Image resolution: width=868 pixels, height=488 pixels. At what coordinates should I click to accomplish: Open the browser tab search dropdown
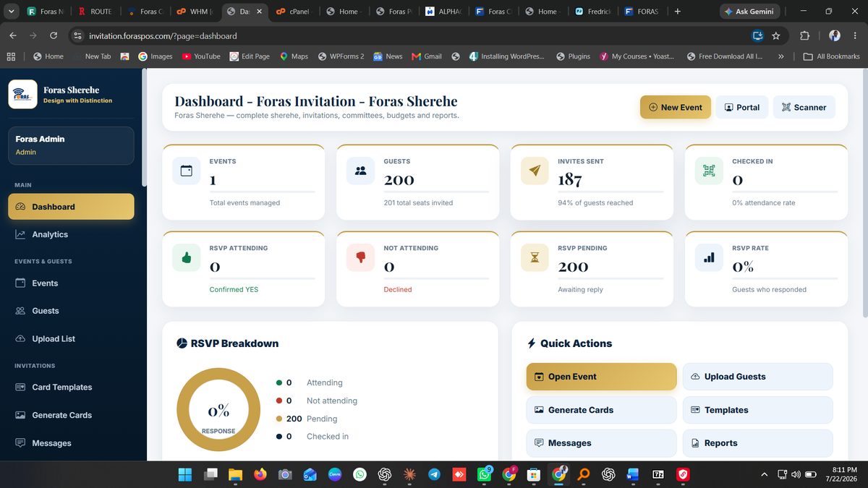[11, 12]
